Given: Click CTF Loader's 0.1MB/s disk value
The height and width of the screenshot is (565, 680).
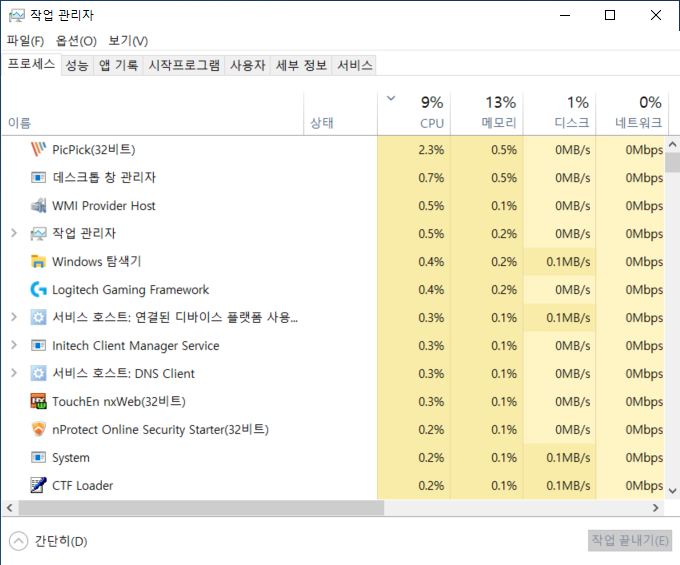Looking at the screenshot, I should click(x=568, y=485).
